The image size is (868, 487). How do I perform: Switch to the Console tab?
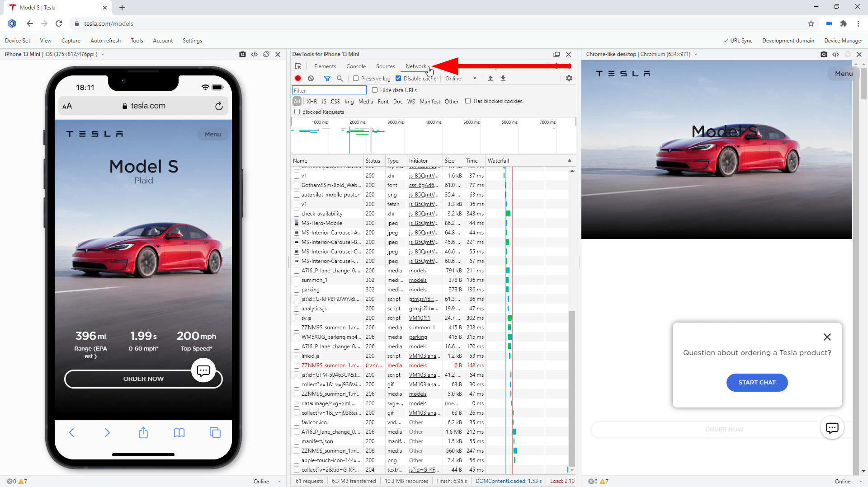356,66
